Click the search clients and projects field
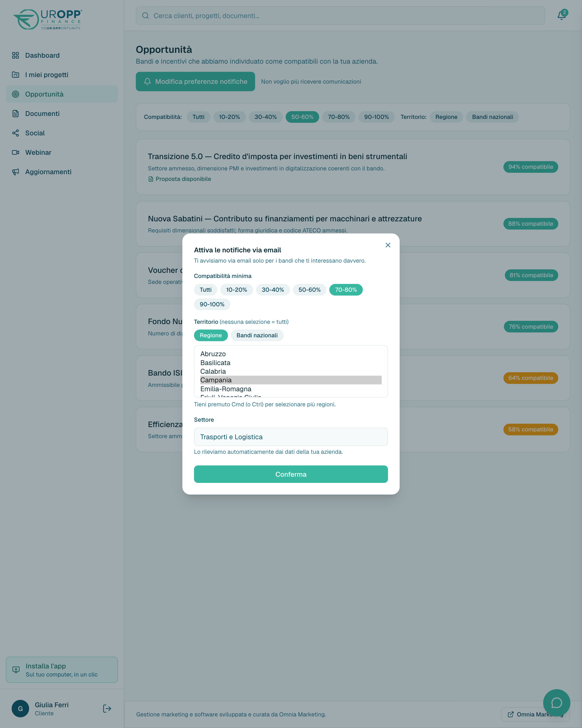The image size is (582, 728). [340, 16]
